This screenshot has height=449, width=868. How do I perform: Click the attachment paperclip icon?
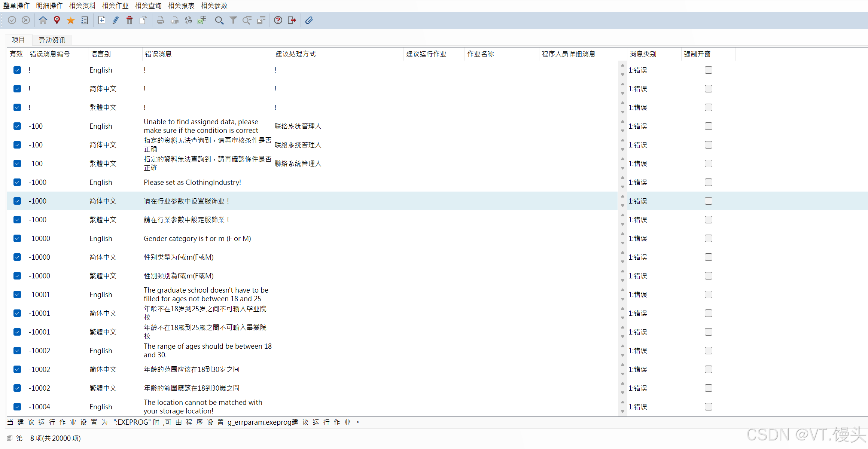[x=309, y=20]
